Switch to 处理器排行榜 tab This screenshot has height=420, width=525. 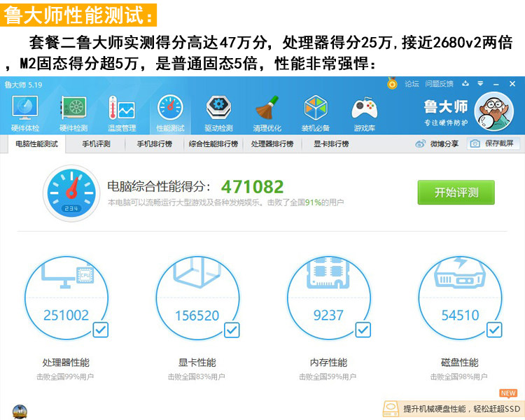pos(272,144)
